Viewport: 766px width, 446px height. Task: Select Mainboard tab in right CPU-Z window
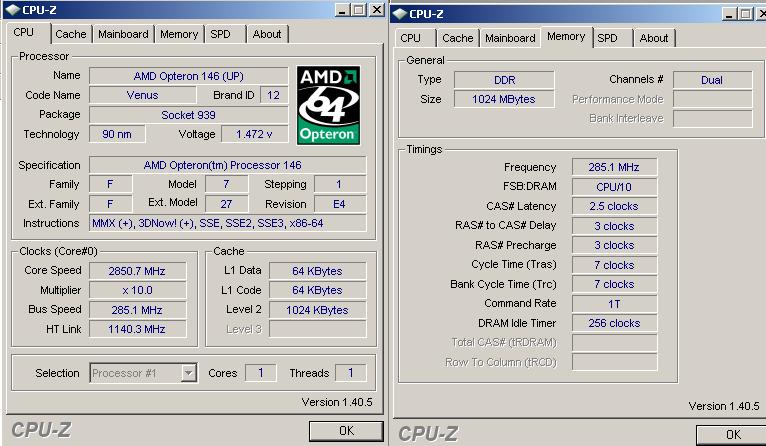(510, 38)
